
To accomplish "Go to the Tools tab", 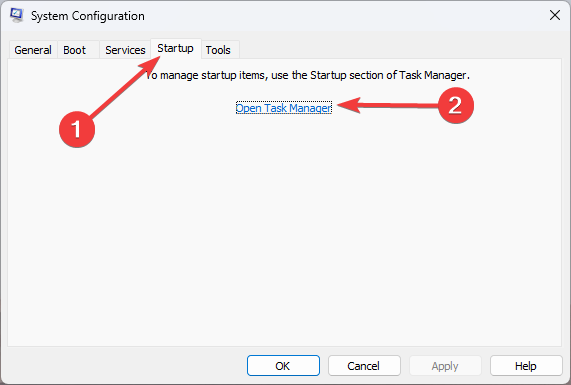I will (x=218, y=50).
